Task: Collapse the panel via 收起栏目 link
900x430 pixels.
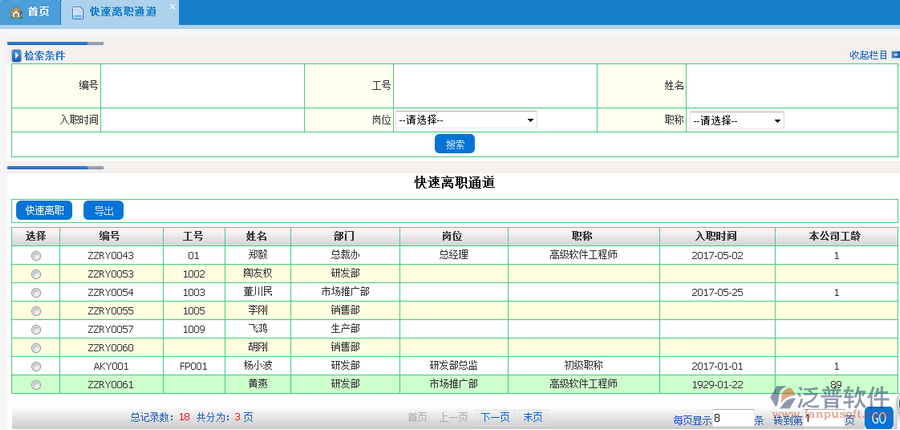Action: (x=867, y=55)
